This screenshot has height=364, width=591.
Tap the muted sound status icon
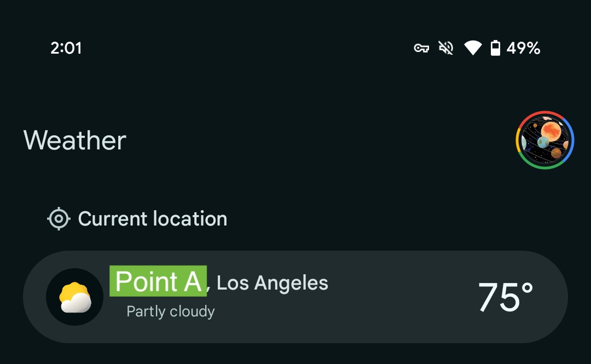click(x=446, y=48)
